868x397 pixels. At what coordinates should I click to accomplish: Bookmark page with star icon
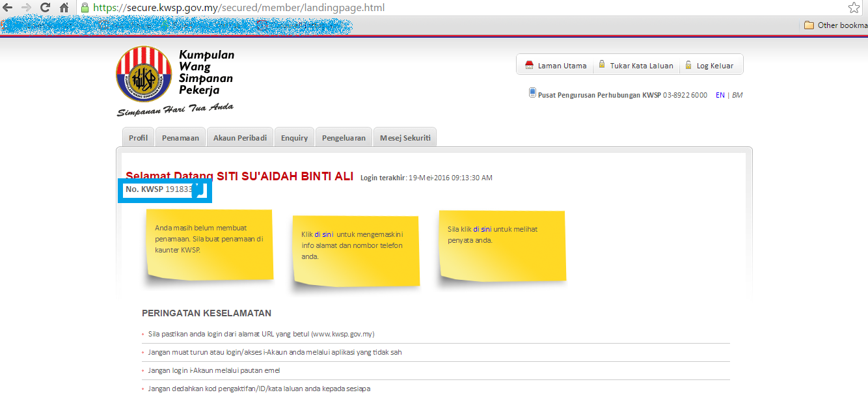854,8
